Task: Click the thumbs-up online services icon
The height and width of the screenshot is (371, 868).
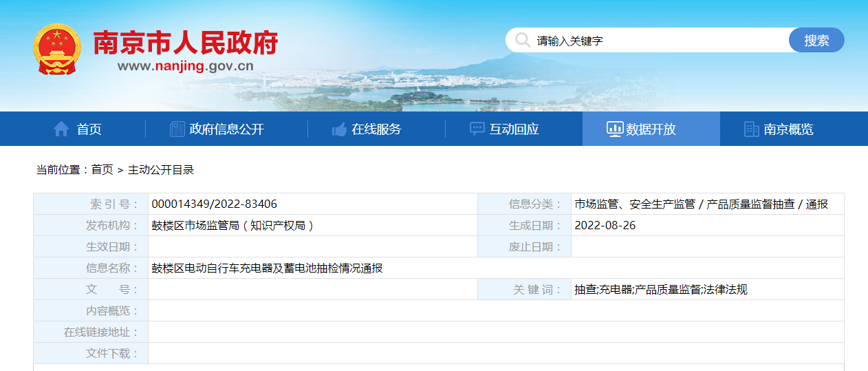Action: point(339,129)
